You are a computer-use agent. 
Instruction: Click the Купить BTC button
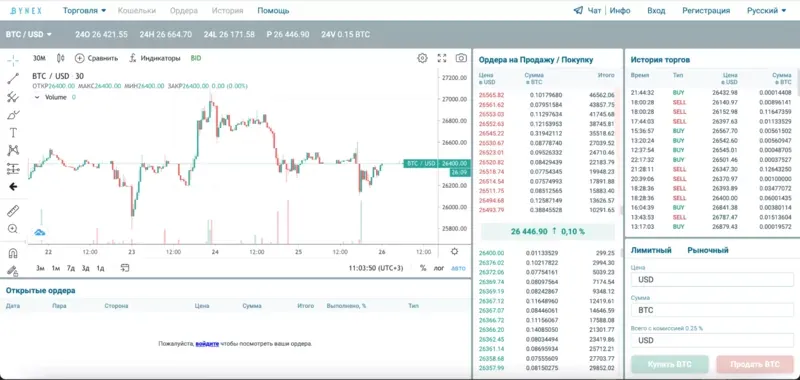point(669,365)
